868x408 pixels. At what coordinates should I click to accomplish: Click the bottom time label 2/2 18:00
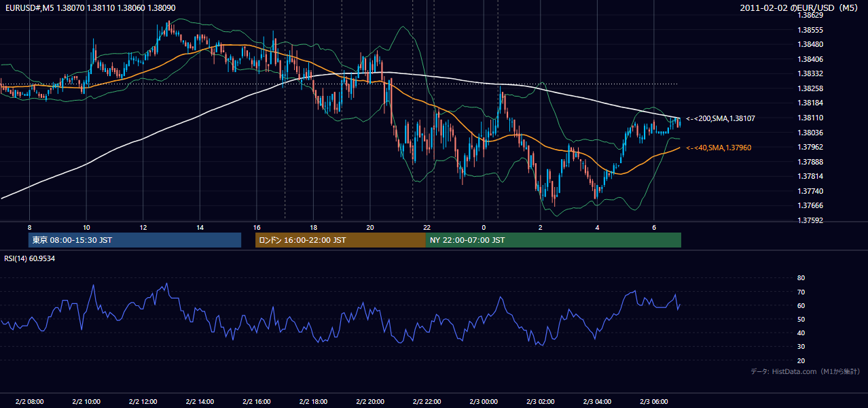(313, 402)
